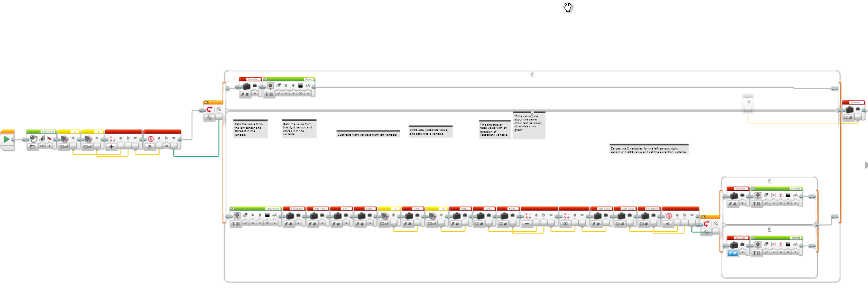This screenshot has height=290, width=868.
Task: Click the Compare block icon on the first row
Action: (x=150, y=138)
